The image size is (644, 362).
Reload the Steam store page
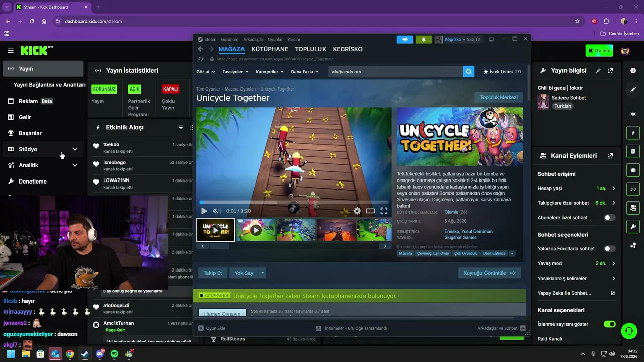(x=201, y=59)
